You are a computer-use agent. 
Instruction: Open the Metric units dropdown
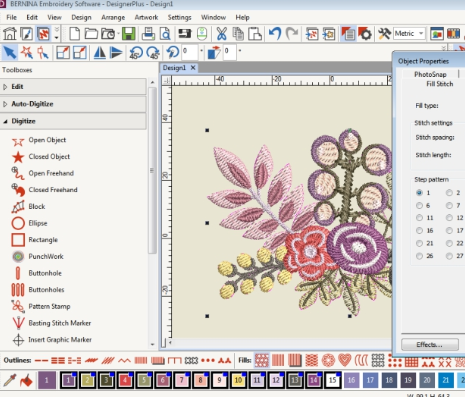[x=421, y=33]
